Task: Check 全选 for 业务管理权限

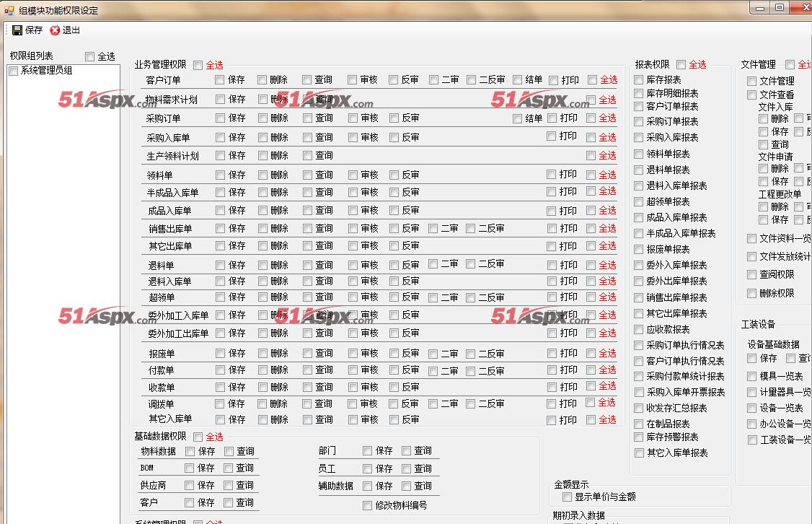Action: coord(198,65)
